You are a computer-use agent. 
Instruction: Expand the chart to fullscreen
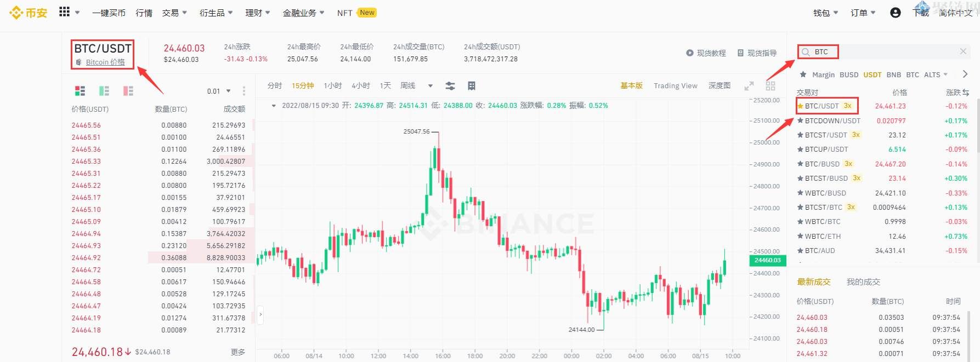(749, 86)
